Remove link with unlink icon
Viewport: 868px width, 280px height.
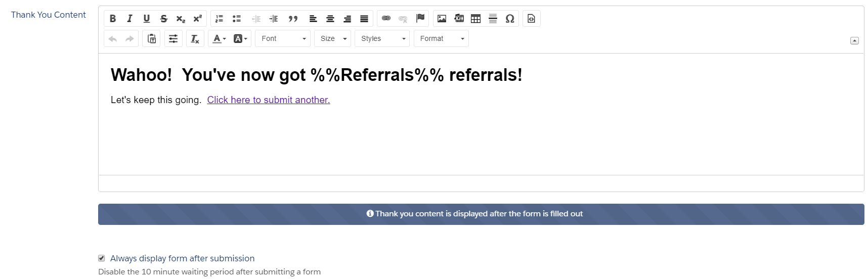point(403,19)
